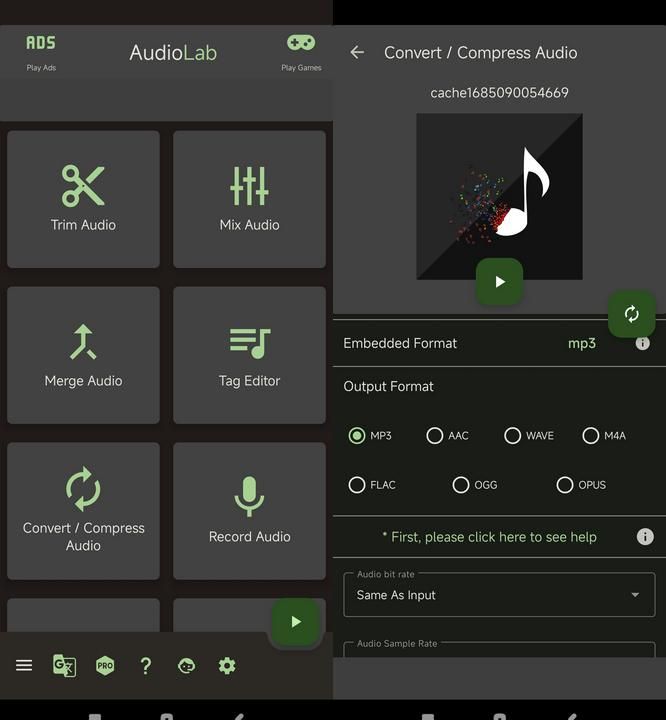Play the audio preview under album art

coord(500,281)
